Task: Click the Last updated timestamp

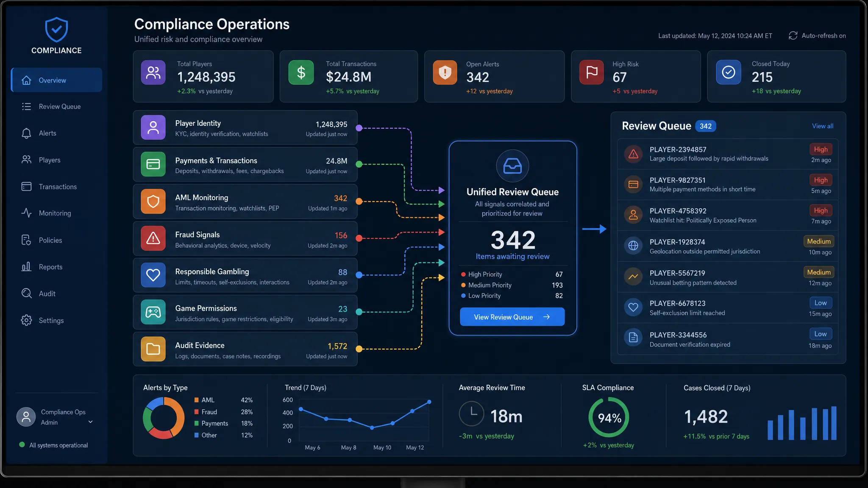Action: [715, 36]
